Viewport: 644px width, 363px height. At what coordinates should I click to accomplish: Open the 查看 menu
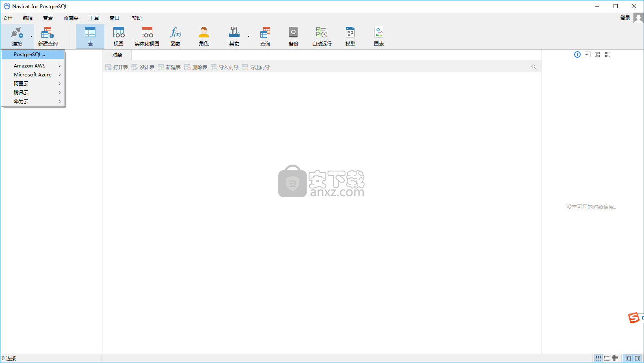48,18
